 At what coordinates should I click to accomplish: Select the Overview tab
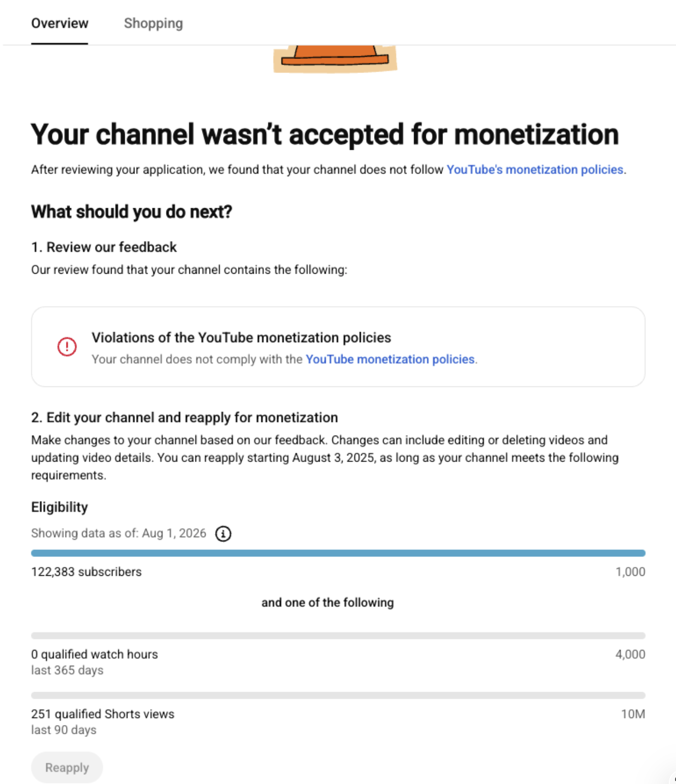point(60,23)
